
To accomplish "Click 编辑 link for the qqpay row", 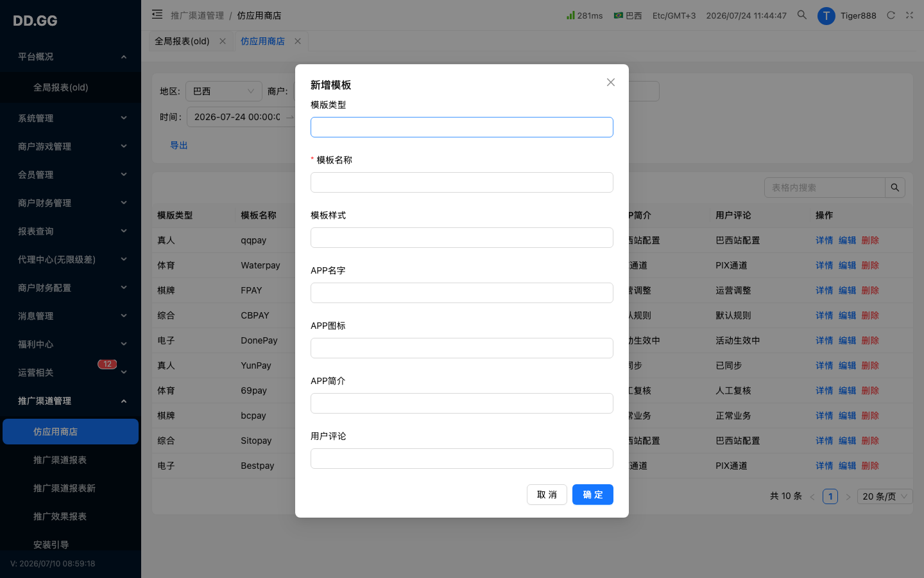I will click(847, 240).
